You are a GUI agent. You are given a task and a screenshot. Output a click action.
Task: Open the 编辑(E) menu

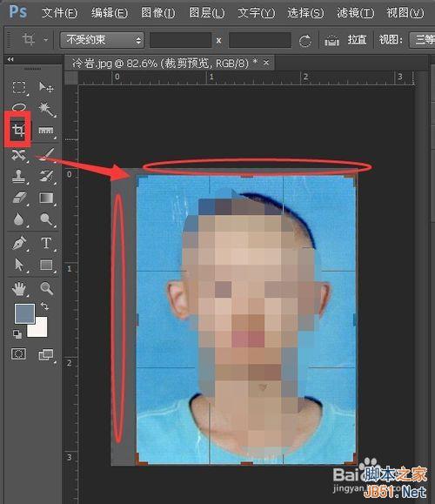pos(110,13)
